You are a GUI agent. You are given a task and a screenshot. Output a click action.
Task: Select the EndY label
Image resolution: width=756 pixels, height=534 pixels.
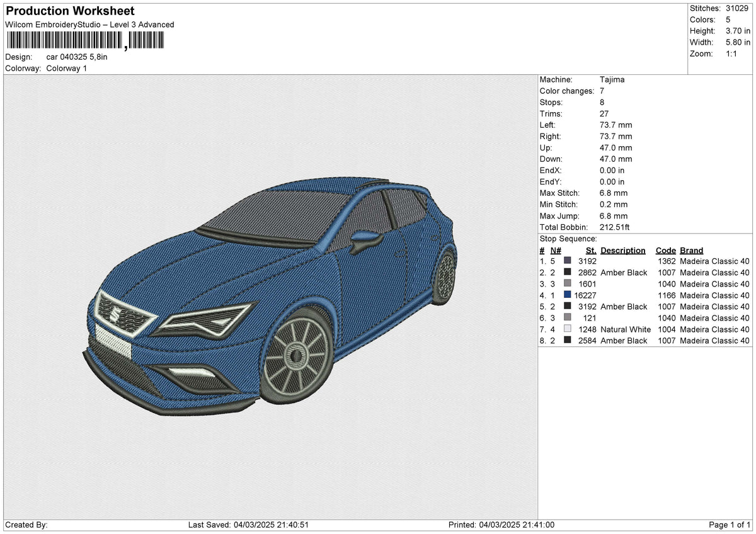point(551,182)
